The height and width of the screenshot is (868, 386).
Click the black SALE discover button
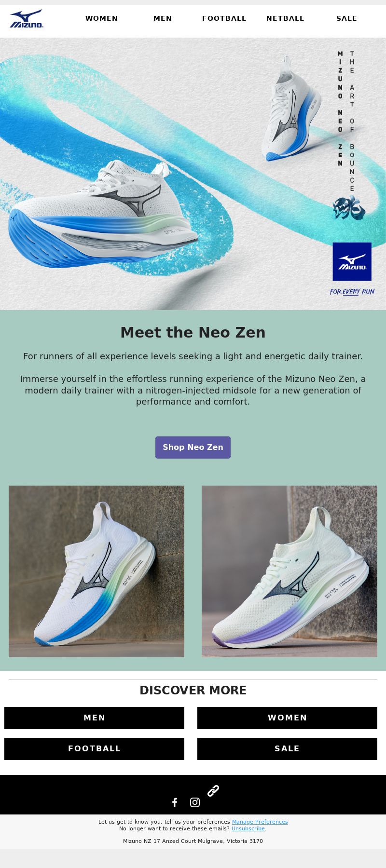pos(287,748)
